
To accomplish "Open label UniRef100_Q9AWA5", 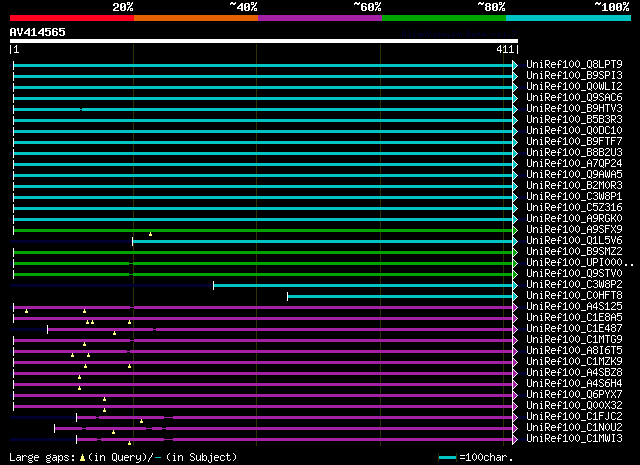I will point(574,175).
